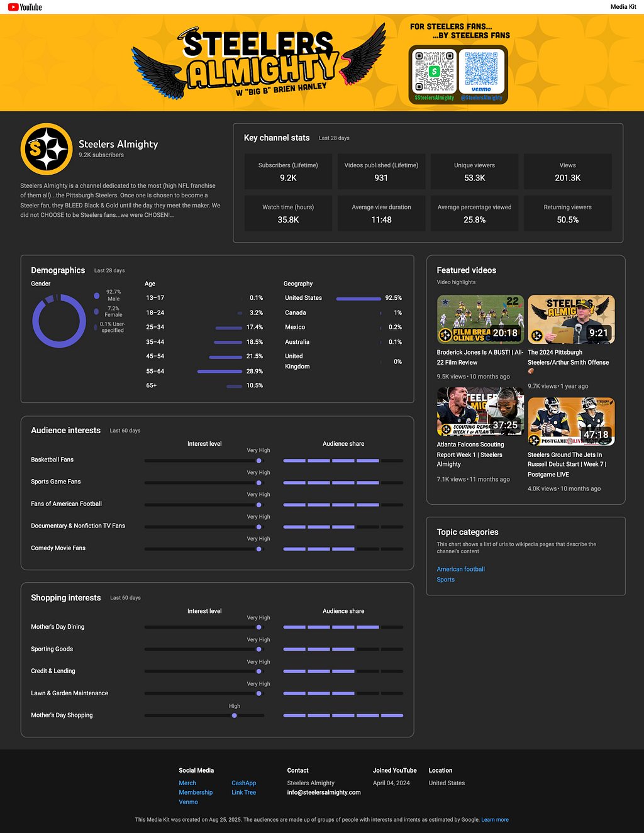The height and width of the screenshot is (833, 644).
Task: Click the Canada geography row
Action: (x=343, y=312)
